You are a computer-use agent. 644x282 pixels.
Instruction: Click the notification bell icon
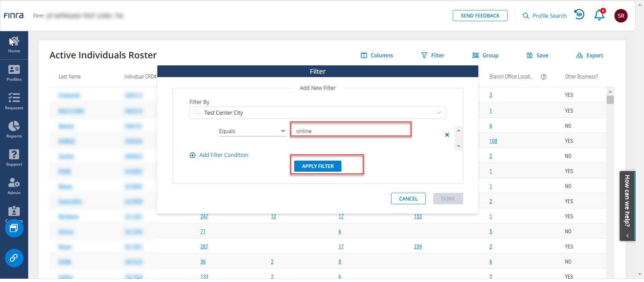pos(599,15)
